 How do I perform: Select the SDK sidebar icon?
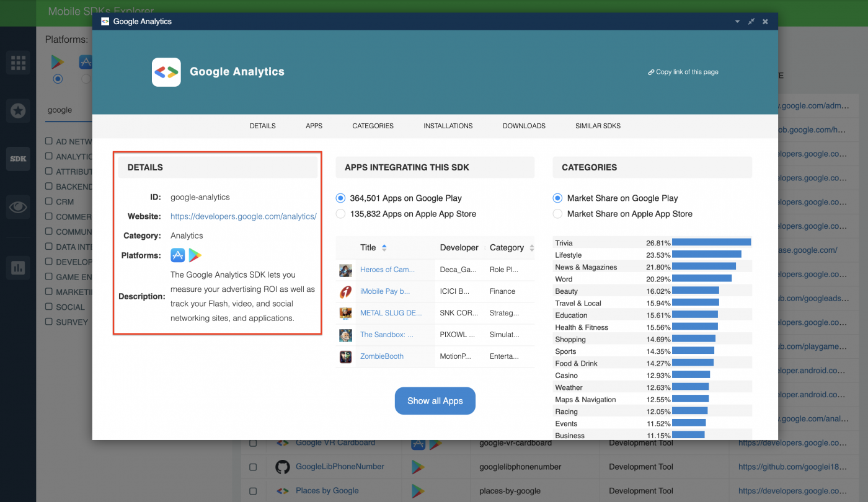pyautogui.click(x=18, y=159)
